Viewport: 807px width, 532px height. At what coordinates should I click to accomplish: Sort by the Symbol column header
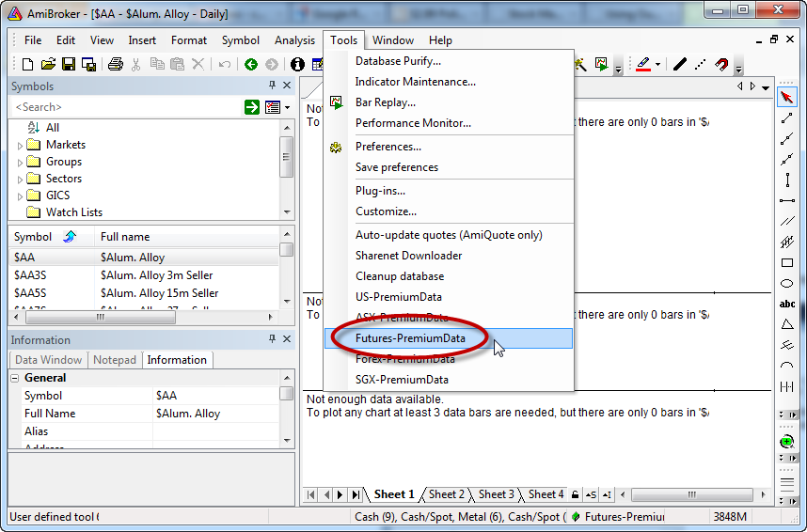(52, 237)
